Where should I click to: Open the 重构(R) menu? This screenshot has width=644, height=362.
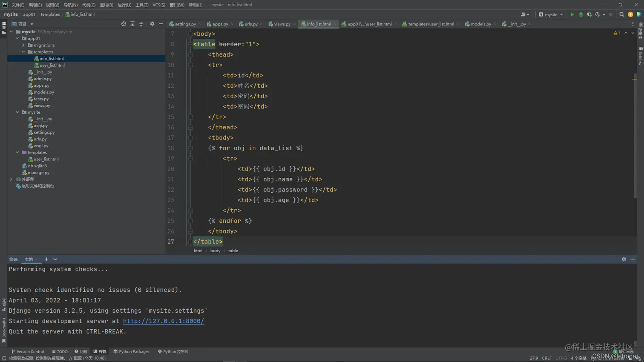pos(106,5)
